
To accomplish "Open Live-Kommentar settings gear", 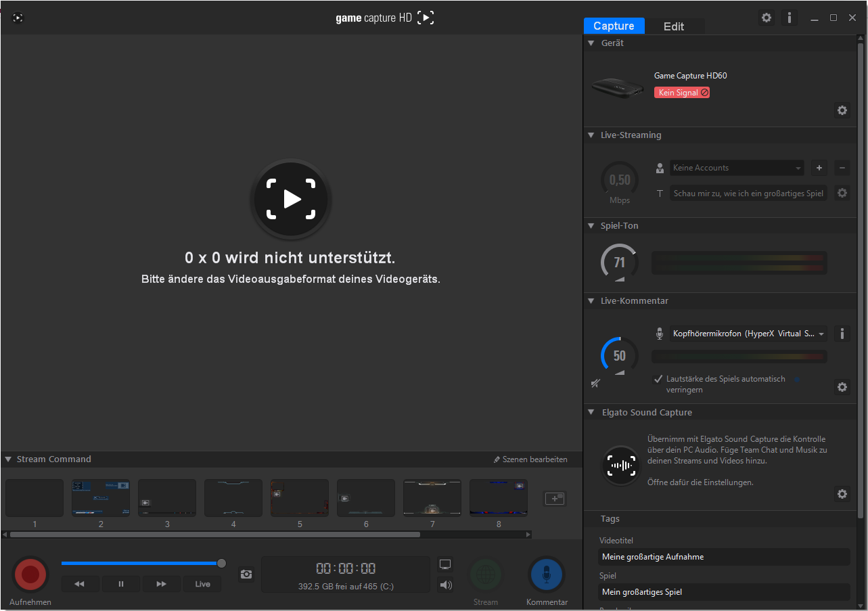I will 842,387.
